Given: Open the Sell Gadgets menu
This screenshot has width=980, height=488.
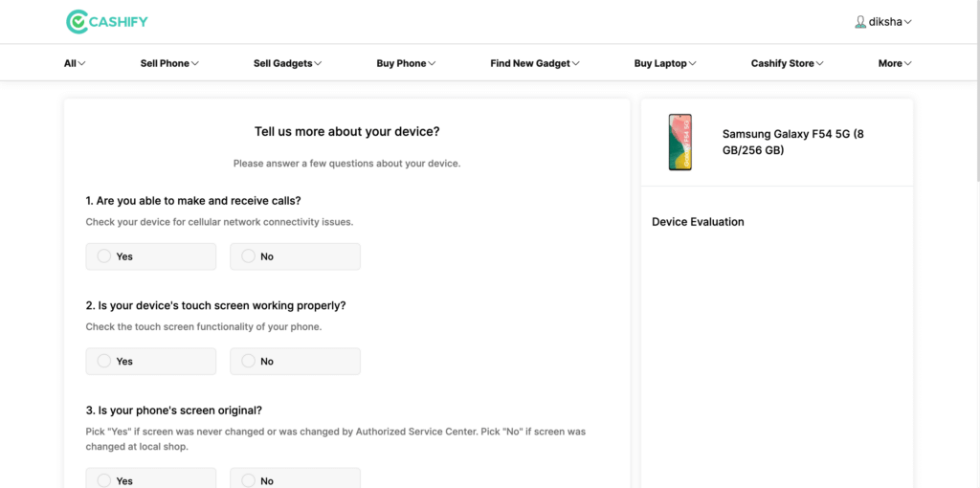Looking at the screenshot, I should (287, 63).
